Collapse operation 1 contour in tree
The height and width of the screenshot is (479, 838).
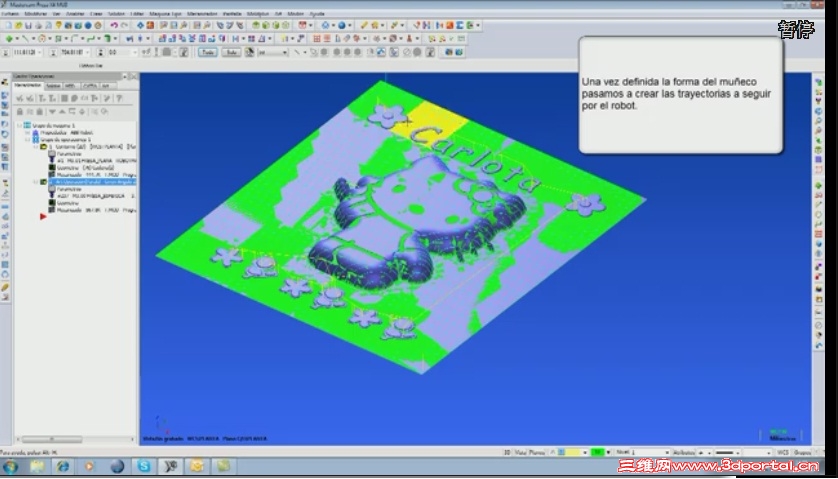[36, 146]
